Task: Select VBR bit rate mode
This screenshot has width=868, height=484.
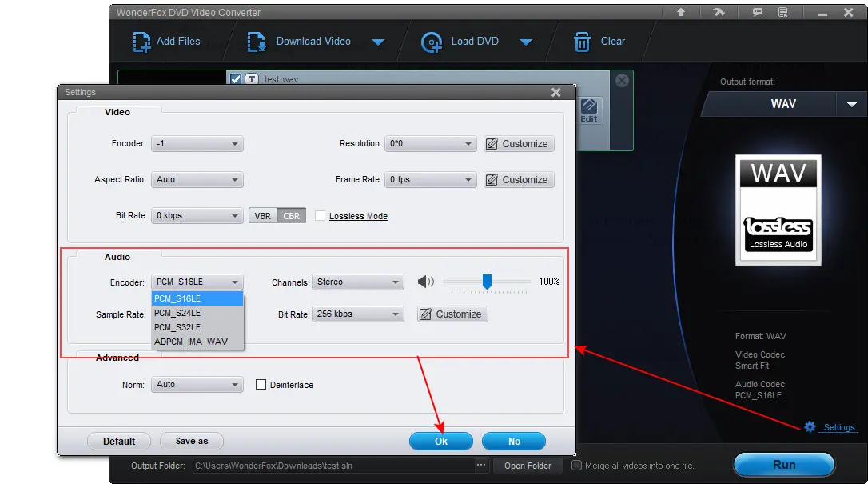Action: point(262,216)
